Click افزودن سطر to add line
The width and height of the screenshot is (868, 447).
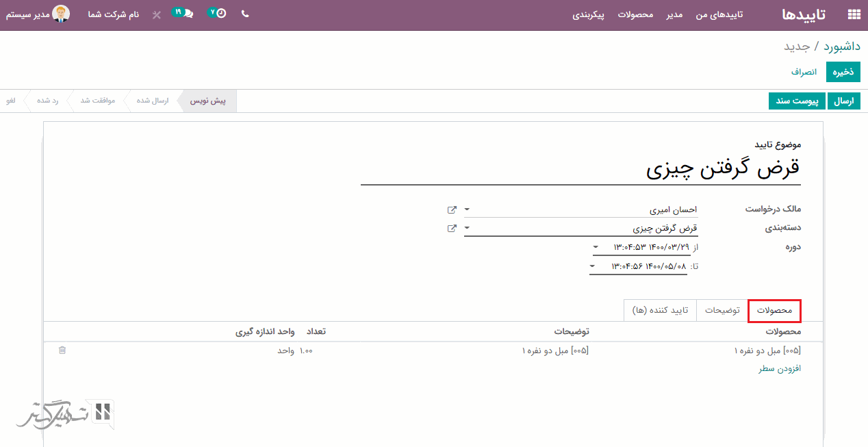(x=779, y=369)
